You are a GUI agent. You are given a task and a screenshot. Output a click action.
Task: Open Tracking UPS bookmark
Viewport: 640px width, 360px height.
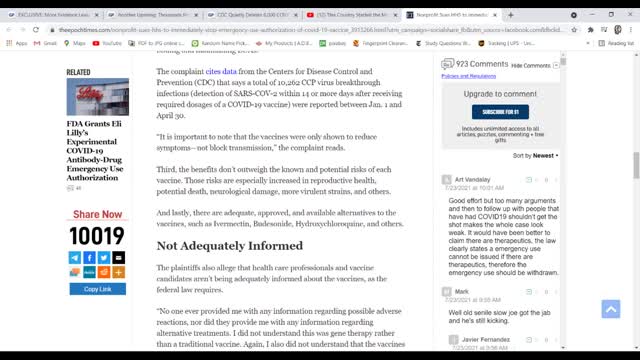[x=507, y=43]
